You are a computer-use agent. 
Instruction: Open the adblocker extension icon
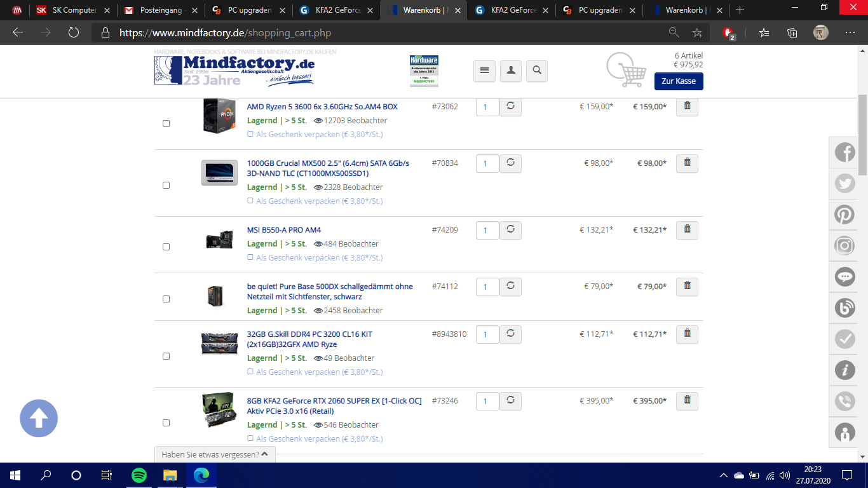(x=728, y=32)
